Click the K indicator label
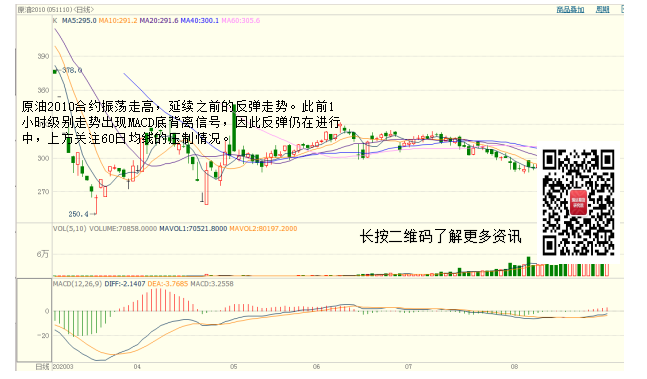The image size is (647, 379). point(55,21)
